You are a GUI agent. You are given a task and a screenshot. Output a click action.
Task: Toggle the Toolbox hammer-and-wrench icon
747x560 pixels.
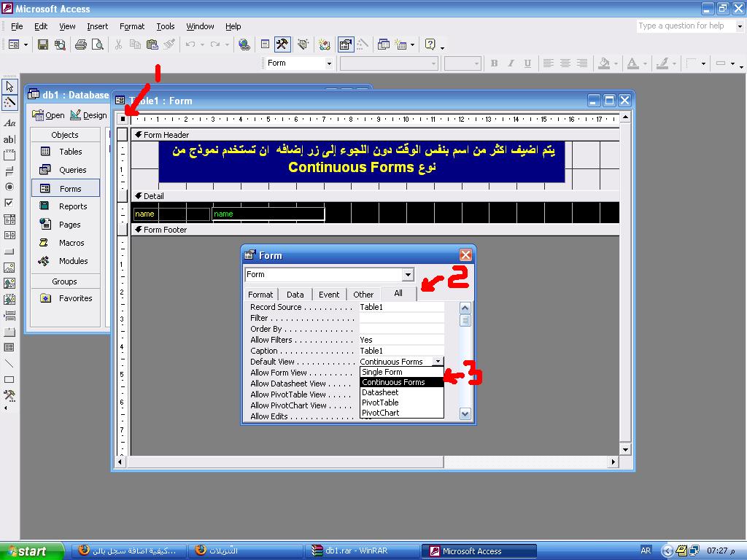(282, 44)
